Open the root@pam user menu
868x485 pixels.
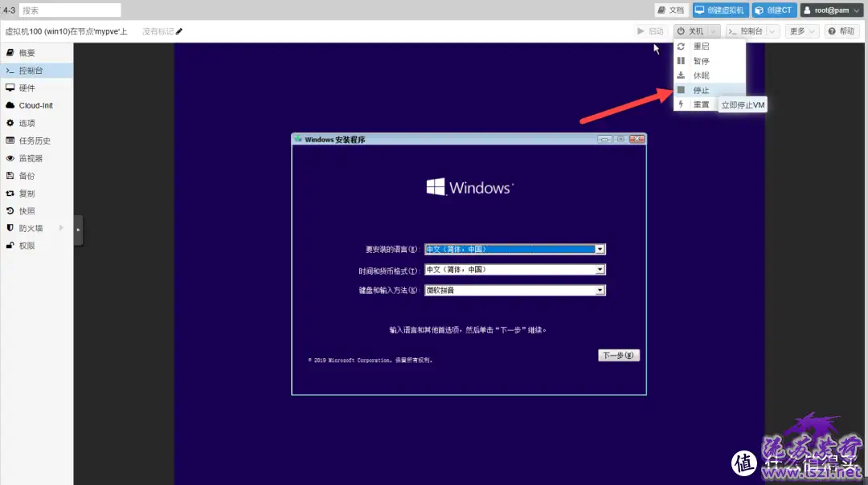832,10
